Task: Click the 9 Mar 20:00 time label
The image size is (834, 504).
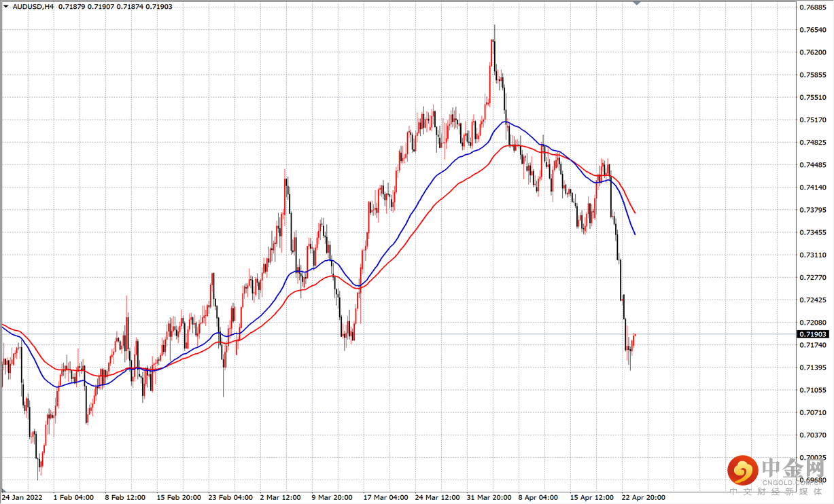Action: point(332,497)
